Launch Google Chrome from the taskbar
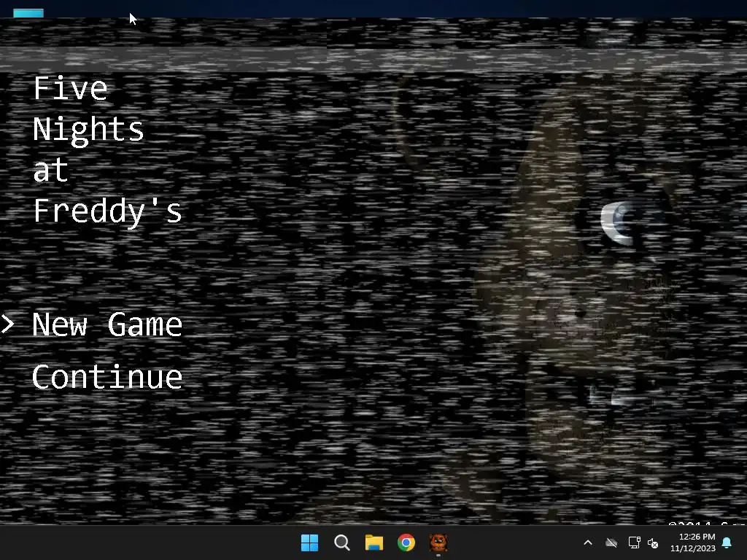Screen dimensions: 747x560 406,542
